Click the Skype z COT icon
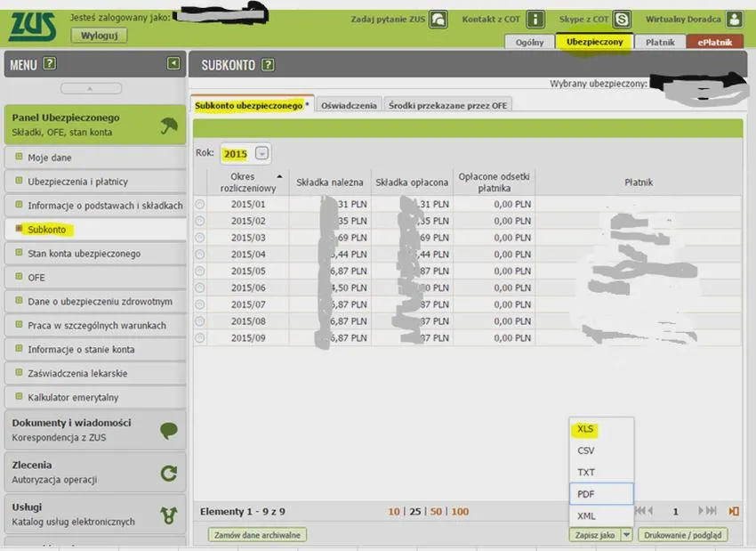This screenshot has width=756, height=551. tap(622, 20)
